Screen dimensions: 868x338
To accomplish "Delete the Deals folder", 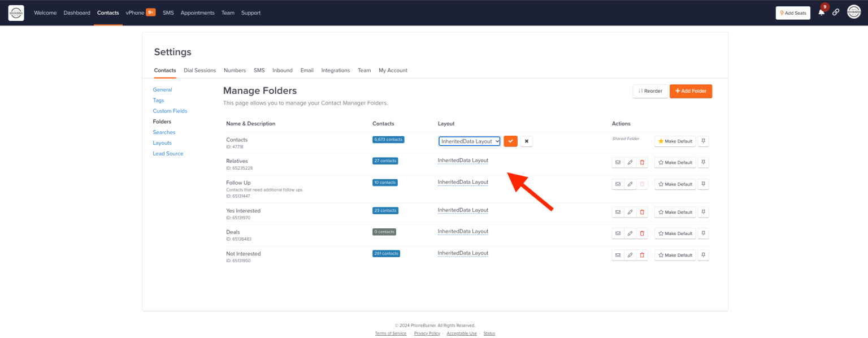I will tap(641, 233).
